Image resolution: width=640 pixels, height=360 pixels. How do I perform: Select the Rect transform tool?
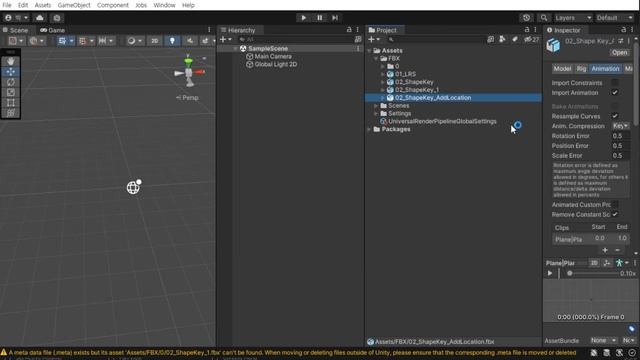tap(11, 103)
